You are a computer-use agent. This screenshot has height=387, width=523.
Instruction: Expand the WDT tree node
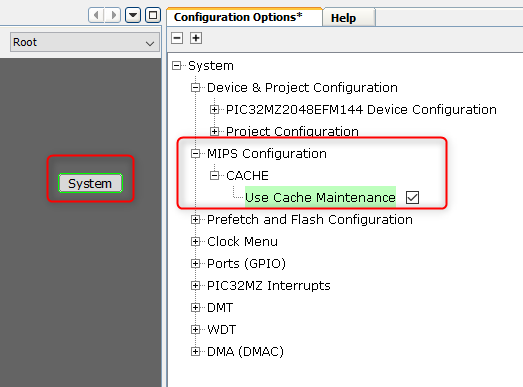coord(195,330)
